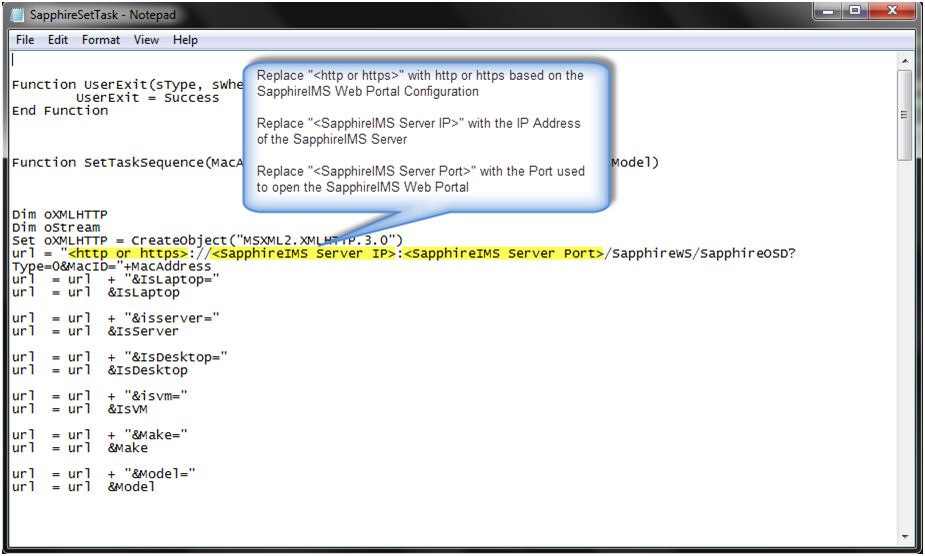Screen dimensions: 925x556
Task: Click the Notepad icon in title bar
Action: point(19,16)
